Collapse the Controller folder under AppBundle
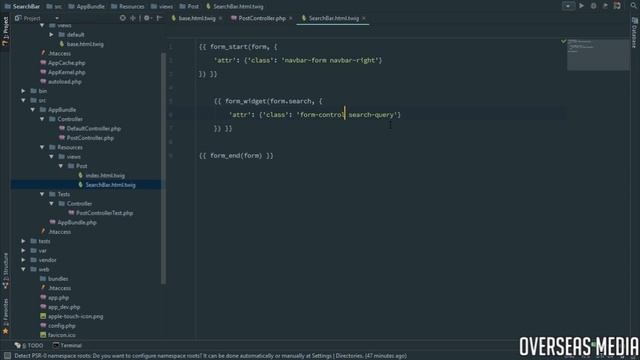This screenshot has width=640, height=360. [x=42, y=119]
